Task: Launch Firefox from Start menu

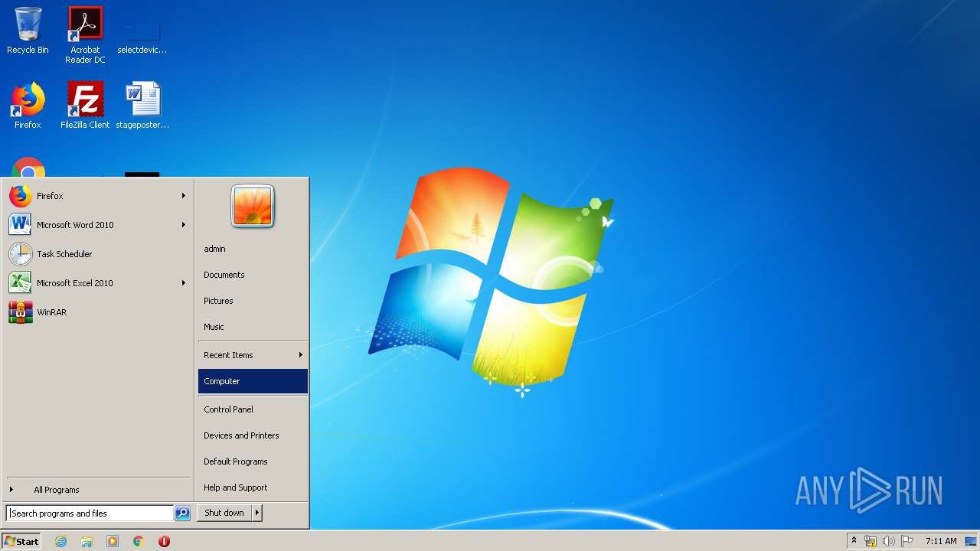Action: click(98, 196)
